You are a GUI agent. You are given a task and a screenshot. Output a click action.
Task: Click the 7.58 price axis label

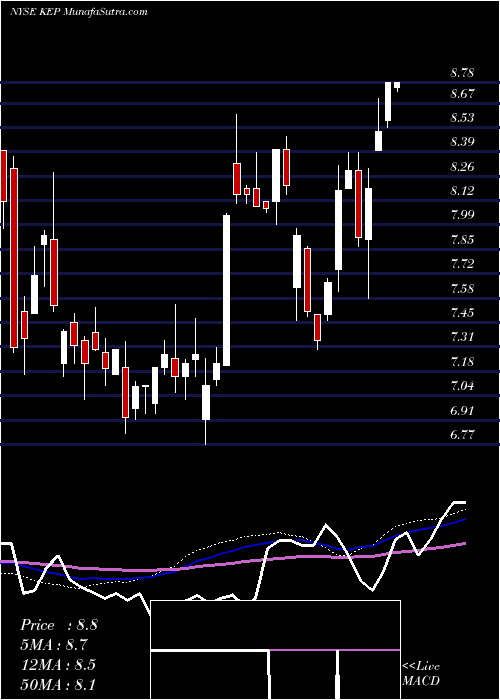(462, 288)
